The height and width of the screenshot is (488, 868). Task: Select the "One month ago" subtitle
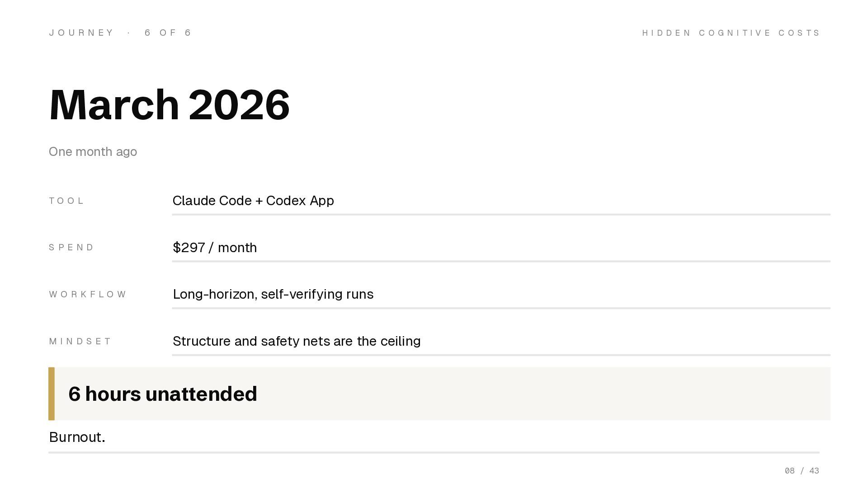coord(93,152)
